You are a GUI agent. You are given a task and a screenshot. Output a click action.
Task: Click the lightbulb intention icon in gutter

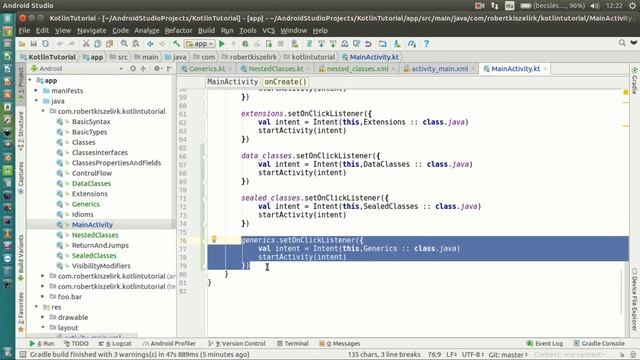[213, 240]
